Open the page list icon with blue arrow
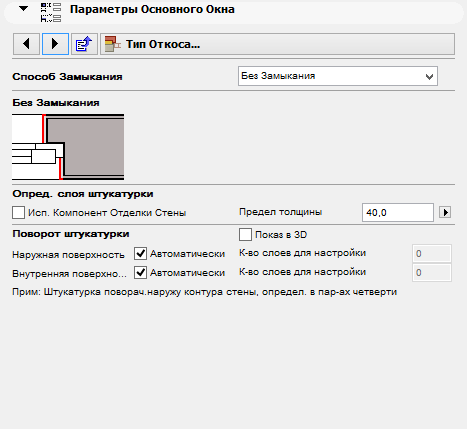This screenshot has width=467, height=429. [84, 44]
